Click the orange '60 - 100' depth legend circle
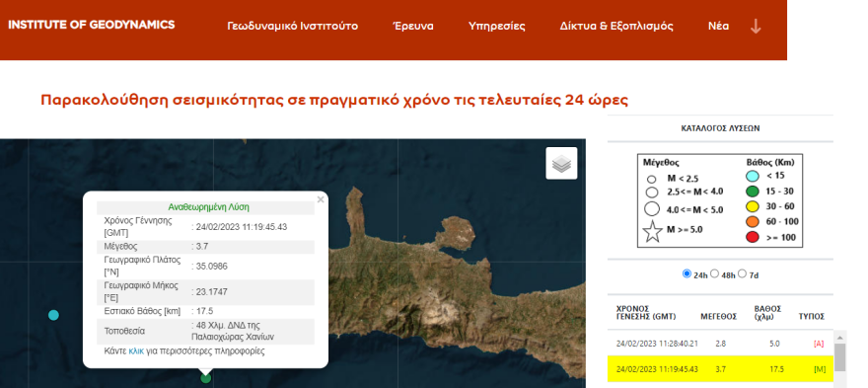868x388 pixels. (x=753, y=222)
